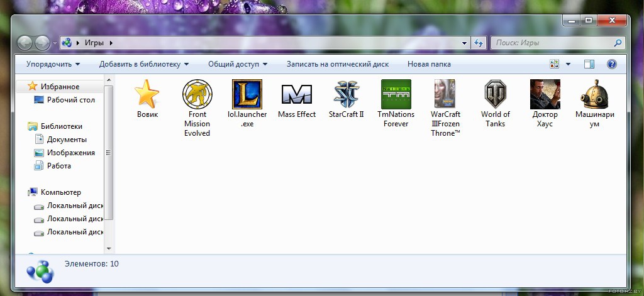Viewport: 644px width, 296px height.
Task: Open the Help question mark icon
Action: (611, 64)
